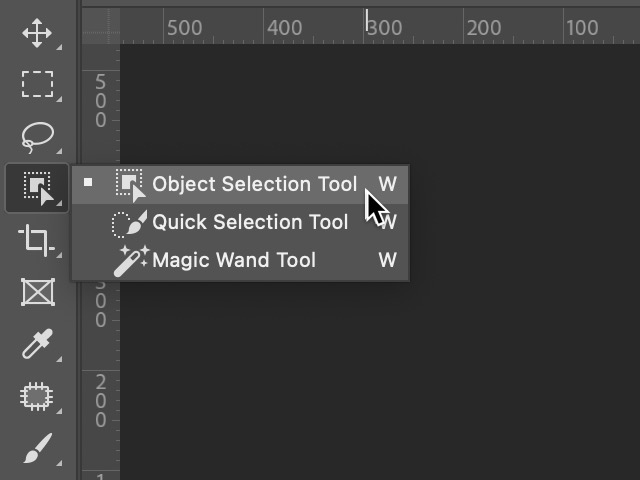Click the Object Selection toolbar button
The width and height of the screenshot is (640, 480).
click(x=37, y=187)
